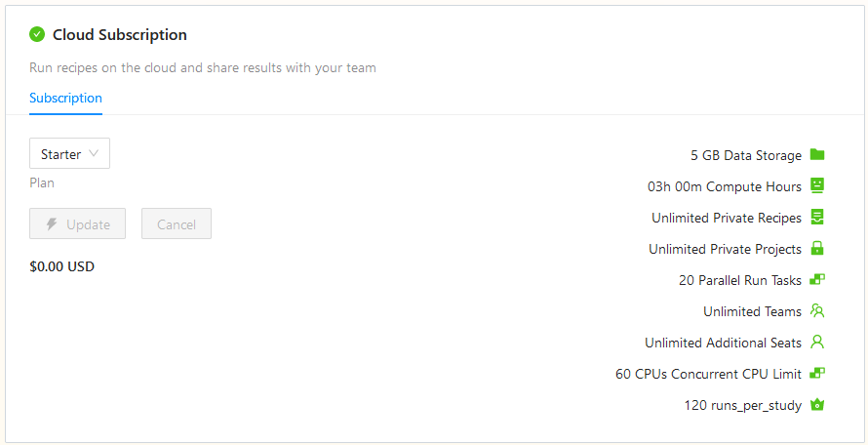Image resolution: width=868 pixels, height=445 pixels.
Task: Click the Additional Seats person icon
Action: (817, 343)
